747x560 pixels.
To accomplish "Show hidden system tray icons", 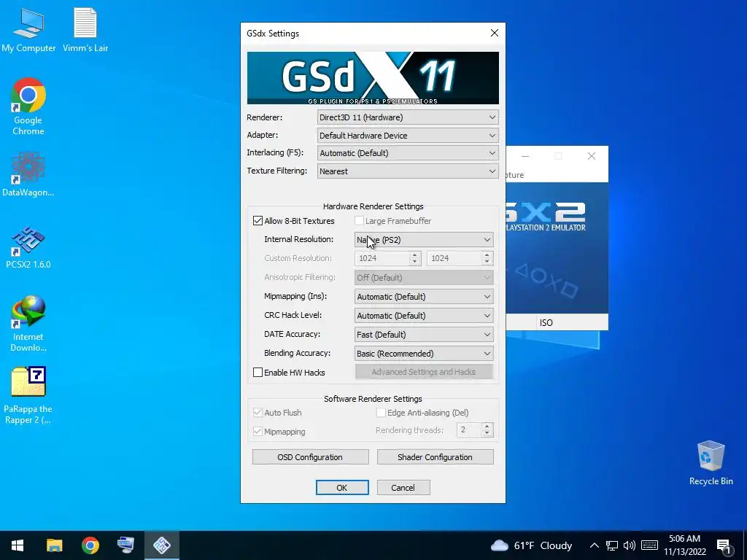I will pos(594,545).
